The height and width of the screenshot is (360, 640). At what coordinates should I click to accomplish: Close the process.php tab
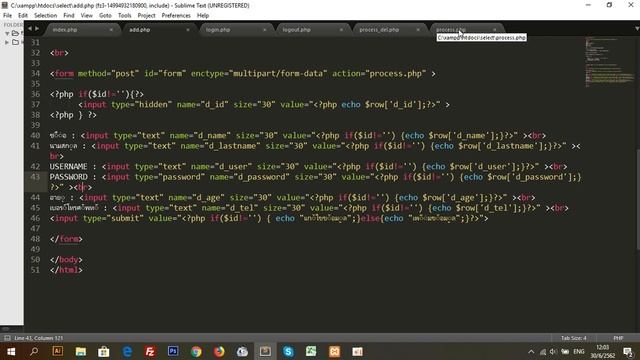click(x=495, y=30)
